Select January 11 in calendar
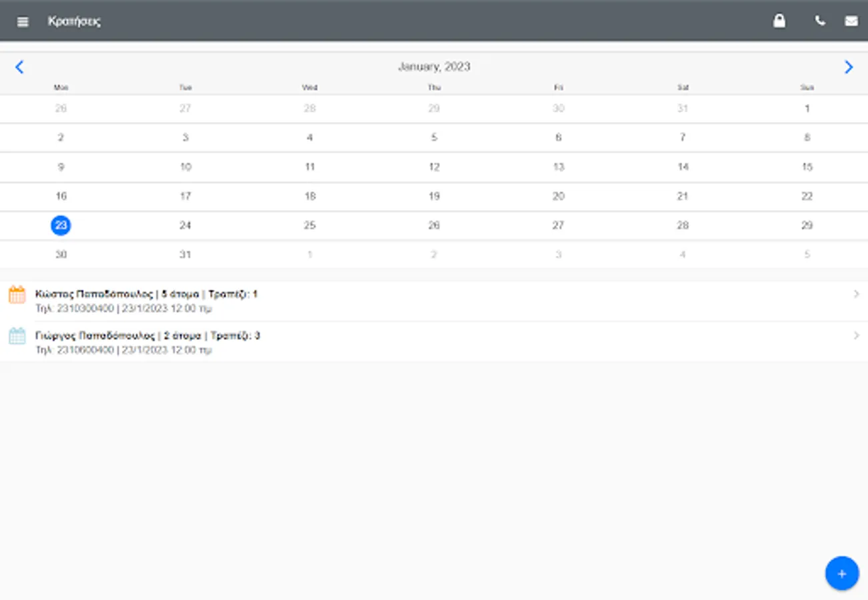This screenshot has height=600, width=868. tap(309, 167)
